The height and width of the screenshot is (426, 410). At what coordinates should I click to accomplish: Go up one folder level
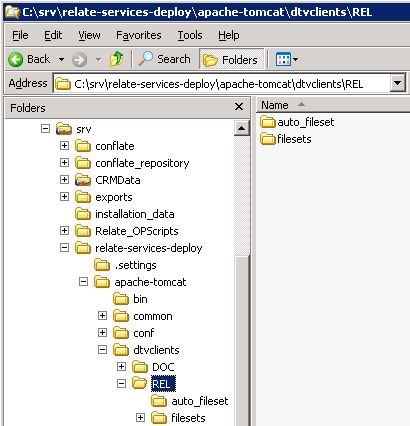click(117, 59)
